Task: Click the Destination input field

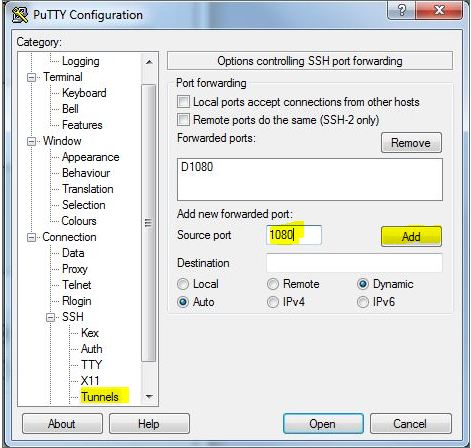Action: [x=354, y=263]
